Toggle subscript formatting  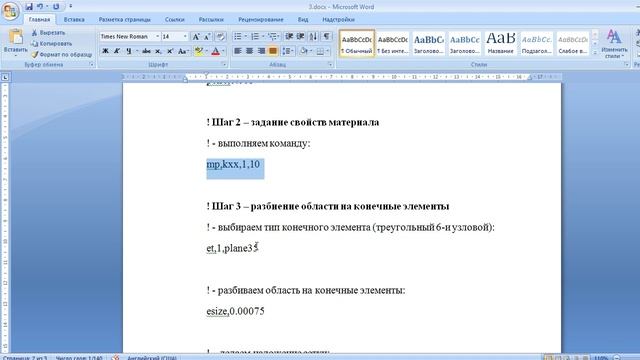[158, 51]
